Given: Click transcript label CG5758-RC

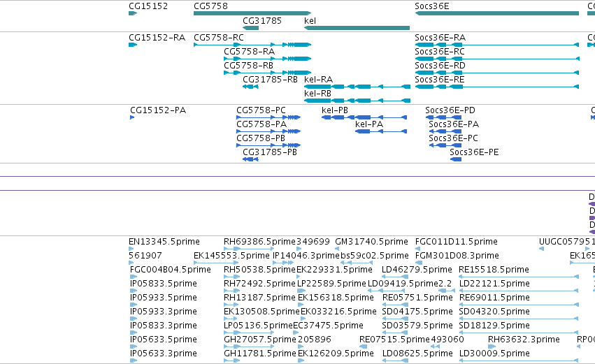Looking at the screenshot, I should pos(219,38).
